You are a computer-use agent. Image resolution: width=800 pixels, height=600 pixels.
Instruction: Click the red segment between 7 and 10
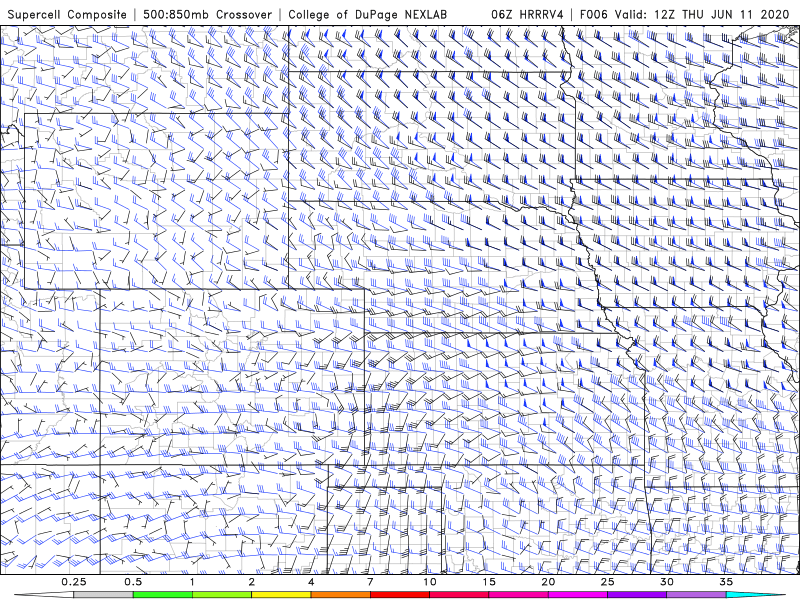399,595
